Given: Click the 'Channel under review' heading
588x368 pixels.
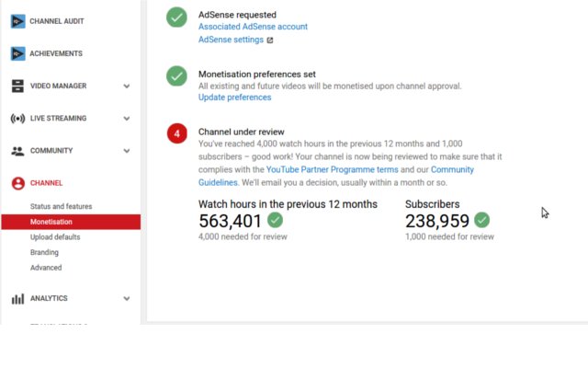Looking at the screenshot, I should (x=241, y=132).
